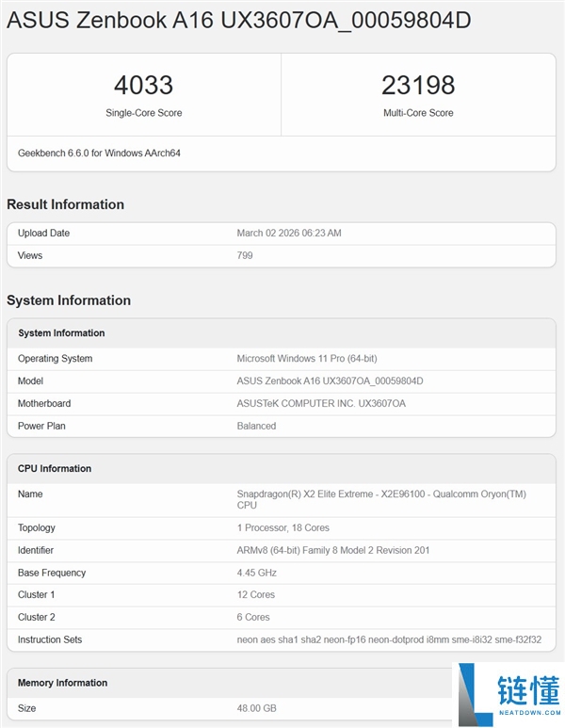This screenshot has height=728, width=565.
Task: Select the neon aes sha1 instruction sets value
Action: 389,639
